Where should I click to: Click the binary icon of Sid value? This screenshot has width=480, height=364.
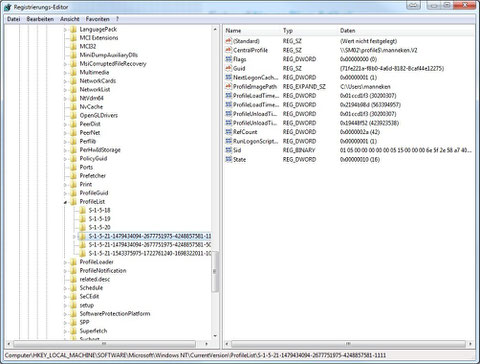point(228,150)
